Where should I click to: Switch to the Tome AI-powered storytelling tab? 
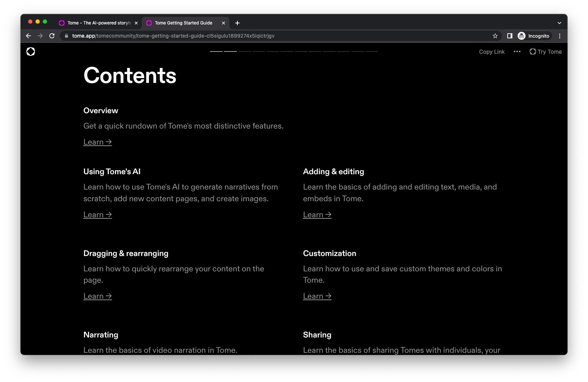98,23
